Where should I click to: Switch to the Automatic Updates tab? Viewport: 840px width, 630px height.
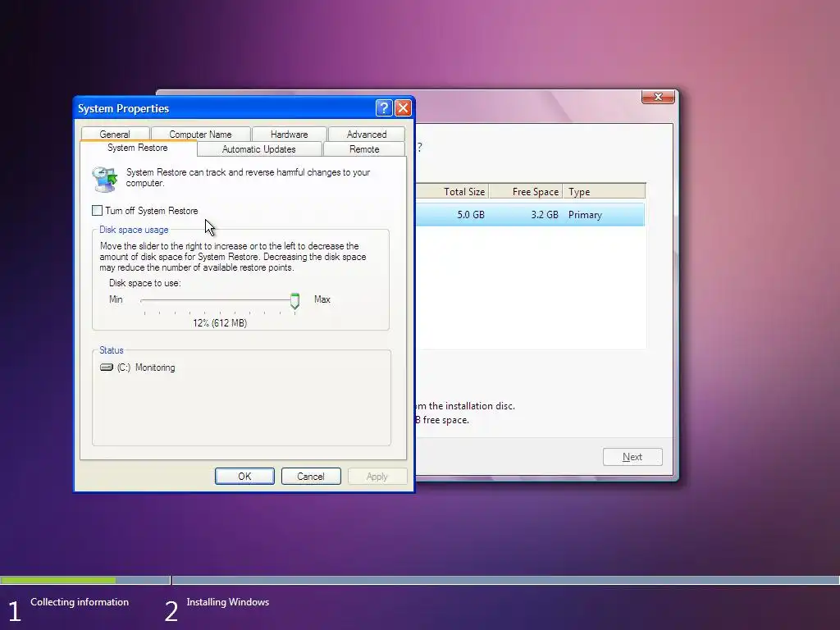click(258, 149)
